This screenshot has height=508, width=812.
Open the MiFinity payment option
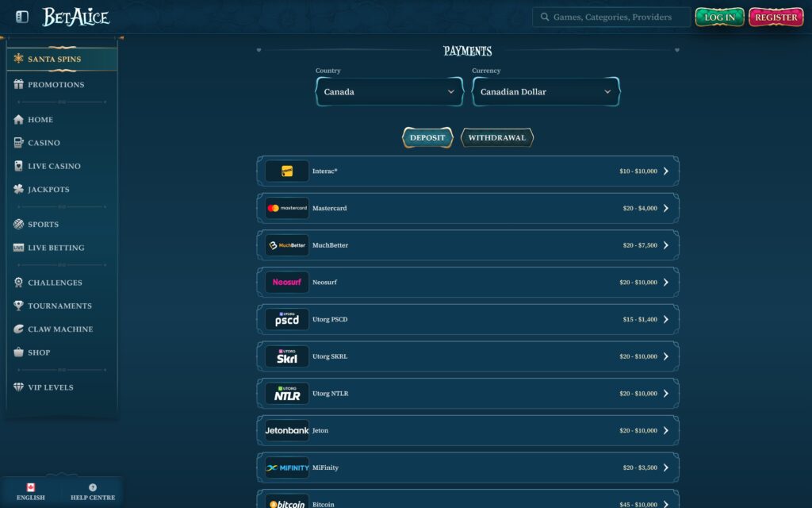point(468,468)
